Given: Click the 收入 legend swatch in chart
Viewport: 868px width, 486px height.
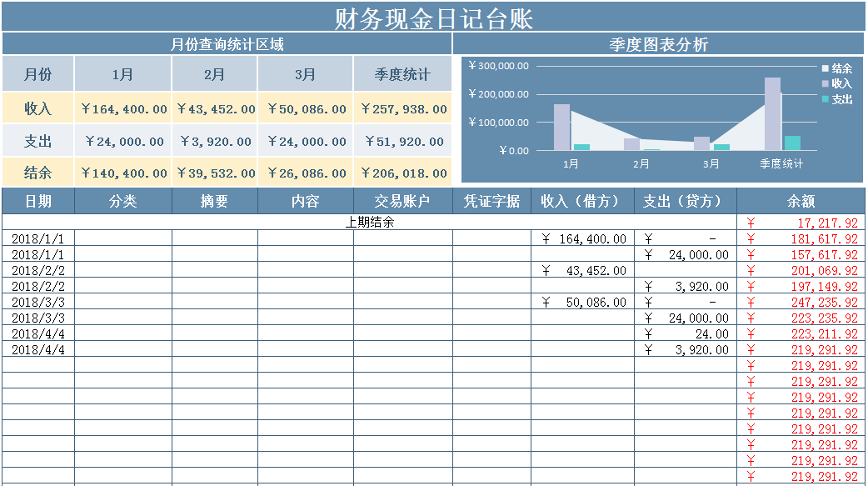Looking at the screenshot, I should (x=825, y=83).
